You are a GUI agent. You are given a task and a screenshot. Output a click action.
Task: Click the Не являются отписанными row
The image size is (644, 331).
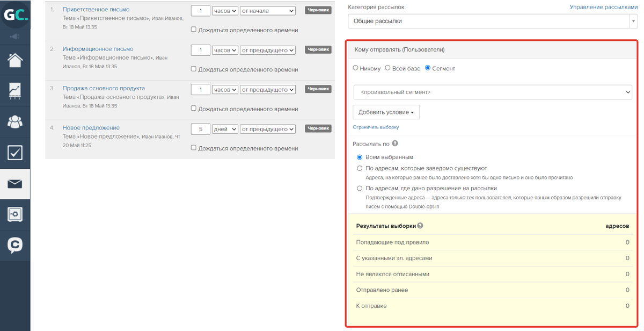pos(493,274)
